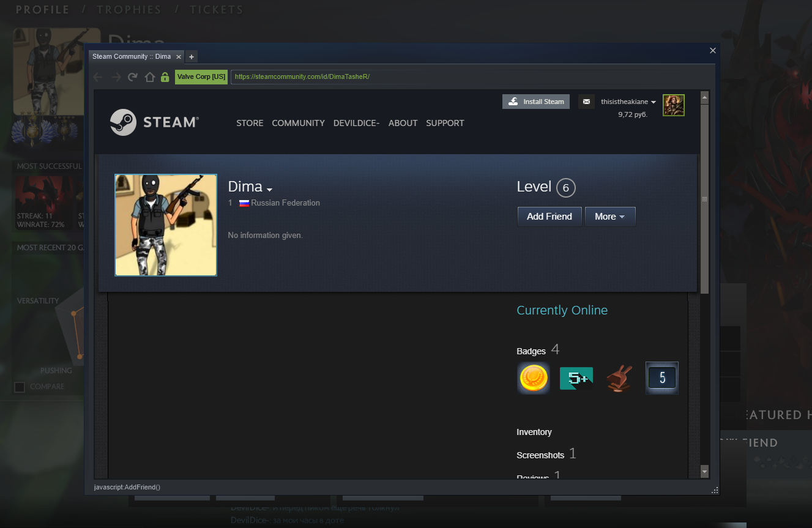This screenshot has height=528, width=812.
Task: Open the Inventory link
Action: click(x=534, y=432)
